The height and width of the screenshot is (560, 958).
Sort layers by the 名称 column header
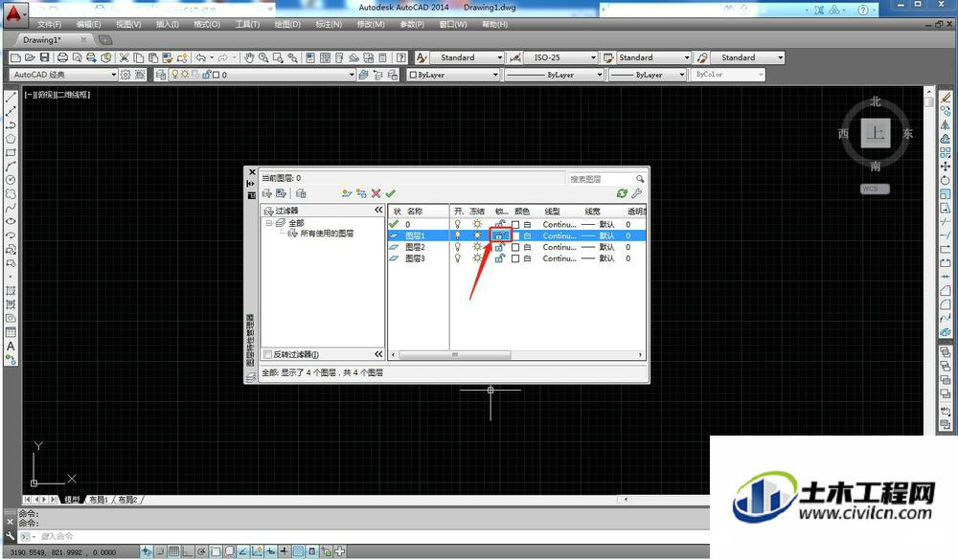click(416, 212)
